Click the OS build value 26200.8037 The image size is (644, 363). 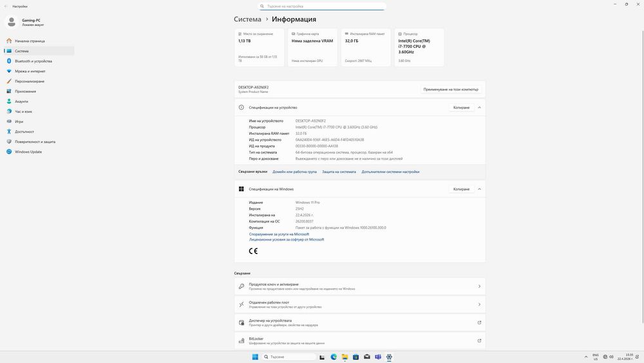(305, 221)
